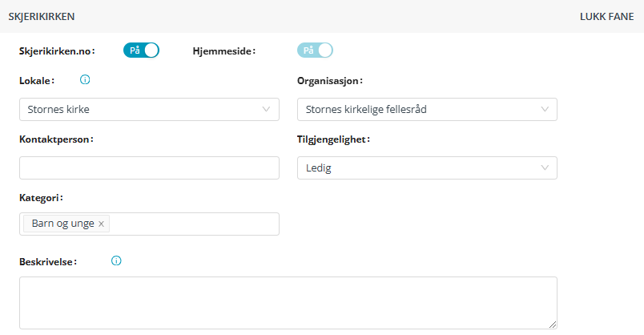Select the Barn og unge tag label

click(62, 224)
